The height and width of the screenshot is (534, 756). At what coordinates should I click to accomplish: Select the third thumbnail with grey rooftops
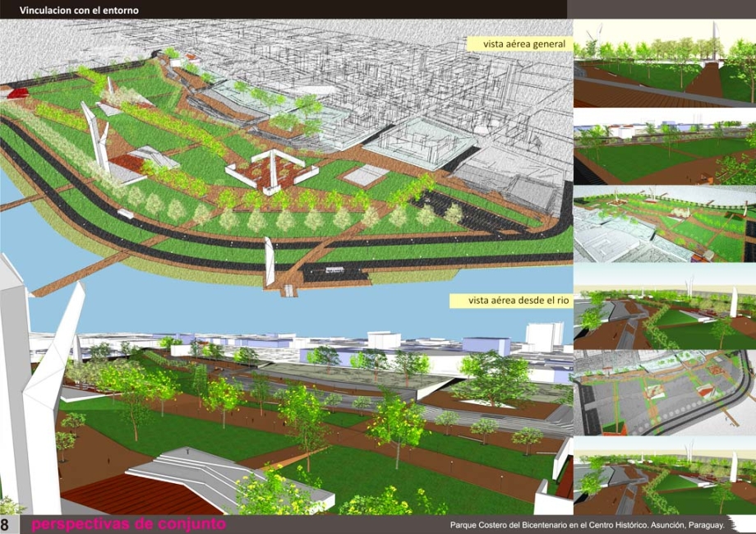click(x=664, y=224)
